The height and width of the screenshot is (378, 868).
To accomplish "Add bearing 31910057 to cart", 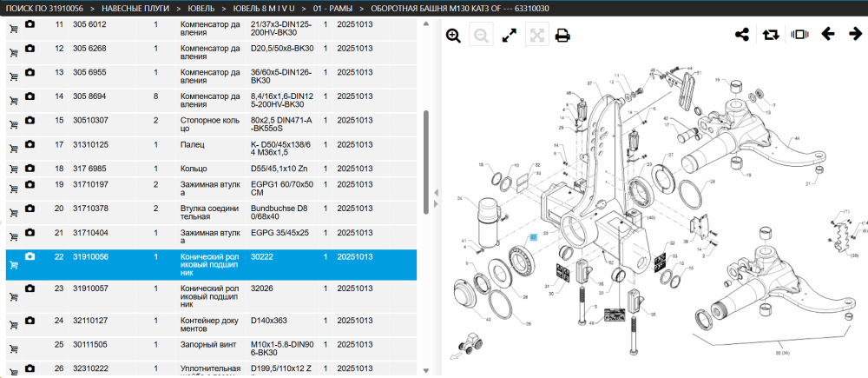I will click(x=13, y=296).
